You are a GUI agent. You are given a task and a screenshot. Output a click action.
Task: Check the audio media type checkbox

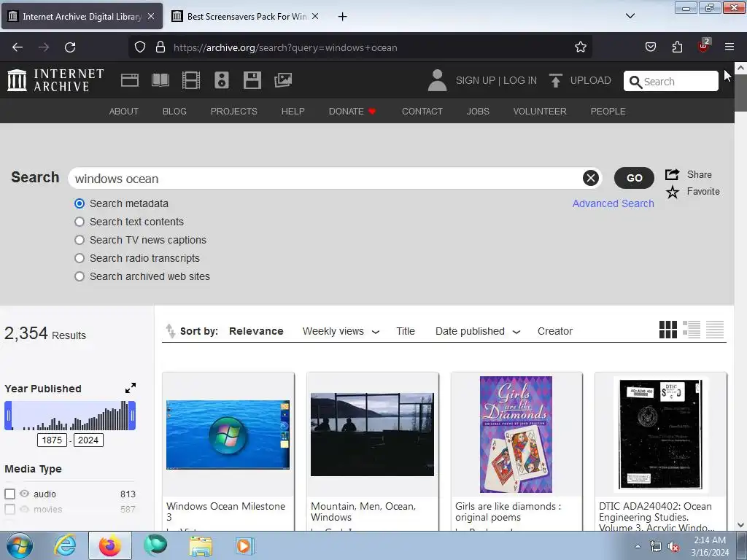pos(9,494)
